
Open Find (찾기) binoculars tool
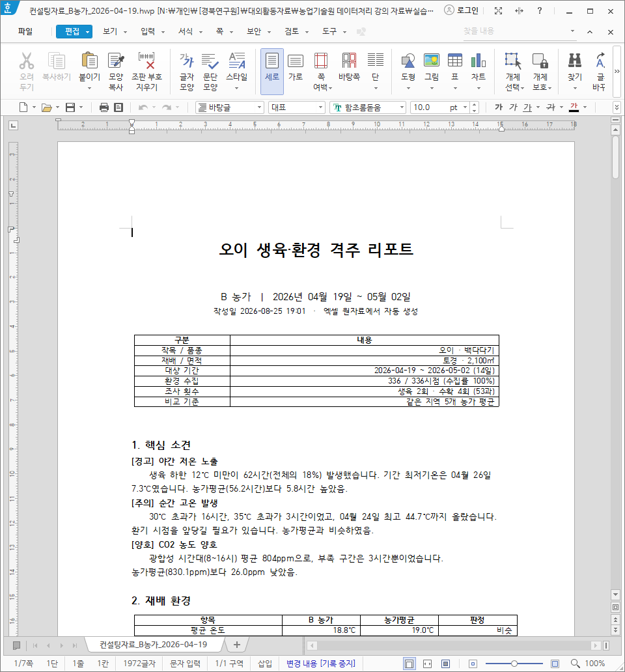[x=575, y=61]
